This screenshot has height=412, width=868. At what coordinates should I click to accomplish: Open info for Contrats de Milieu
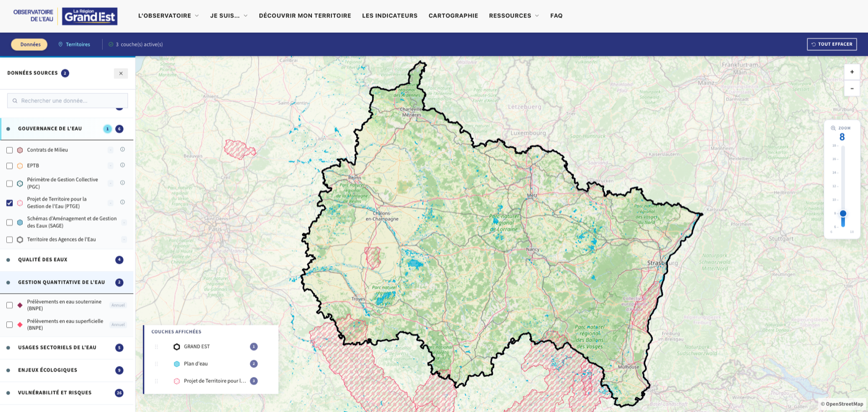pyautogui.click(x=122, y=149)
